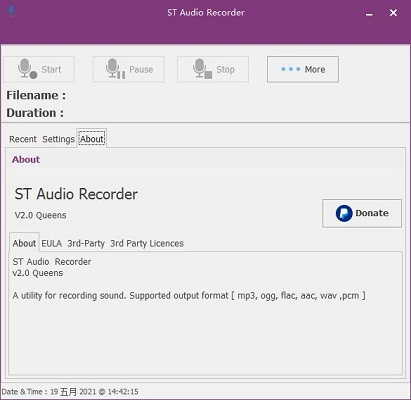Open the More options button
This screenshot has width=411, height=400.
pyautogui.click(x=303, y=69)
